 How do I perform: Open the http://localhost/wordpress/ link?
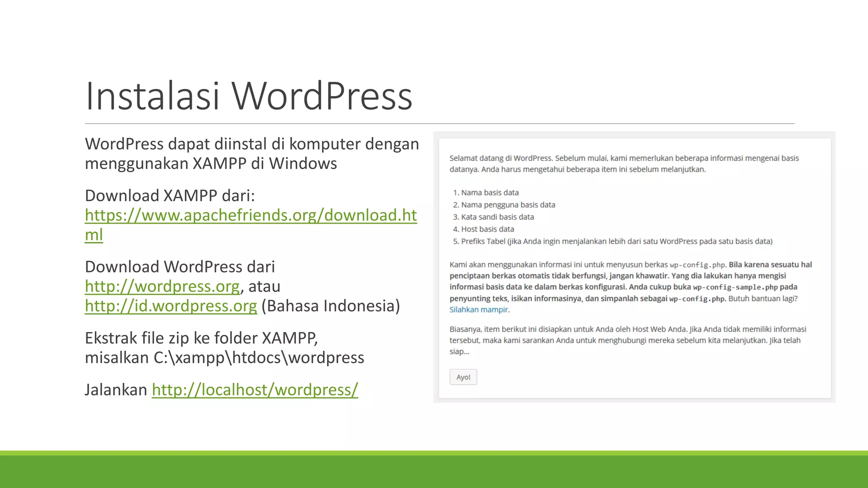pos(255,390)
